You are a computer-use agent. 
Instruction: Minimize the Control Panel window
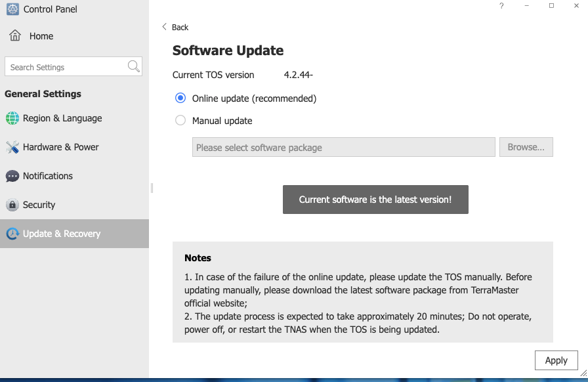point(526,6)
